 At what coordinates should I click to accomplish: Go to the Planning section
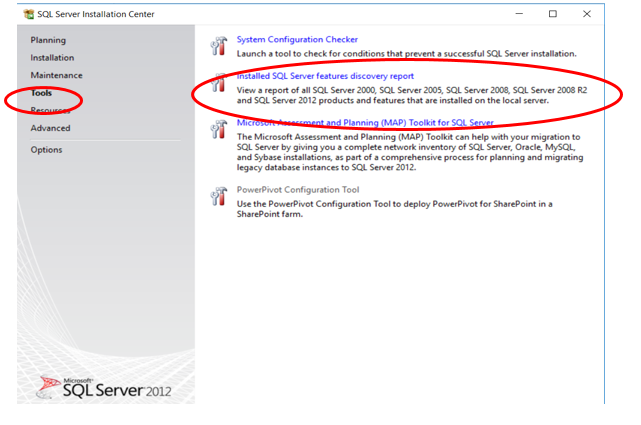48,40
